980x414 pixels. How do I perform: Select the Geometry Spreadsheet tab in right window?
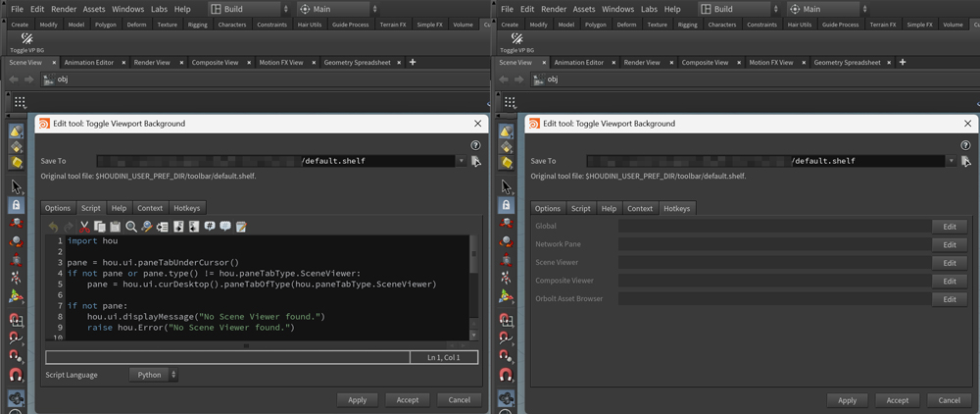[x=847, y=63]
